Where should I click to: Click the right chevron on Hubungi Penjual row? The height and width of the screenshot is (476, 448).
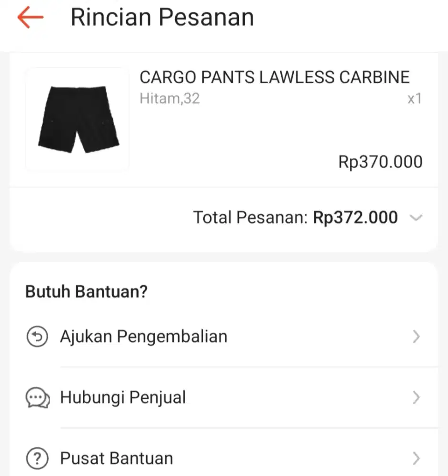pos(416,398)
